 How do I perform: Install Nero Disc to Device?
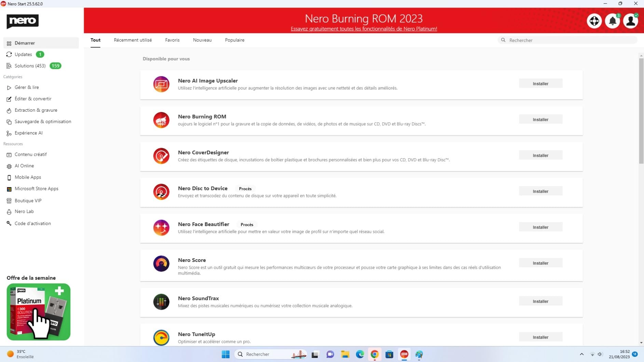pos(540,191)
